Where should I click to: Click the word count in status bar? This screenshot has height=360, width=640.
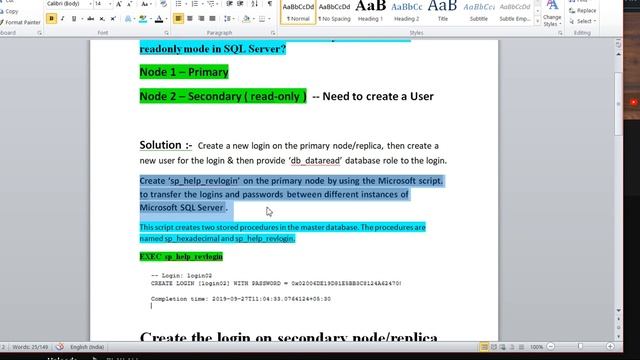30,347
